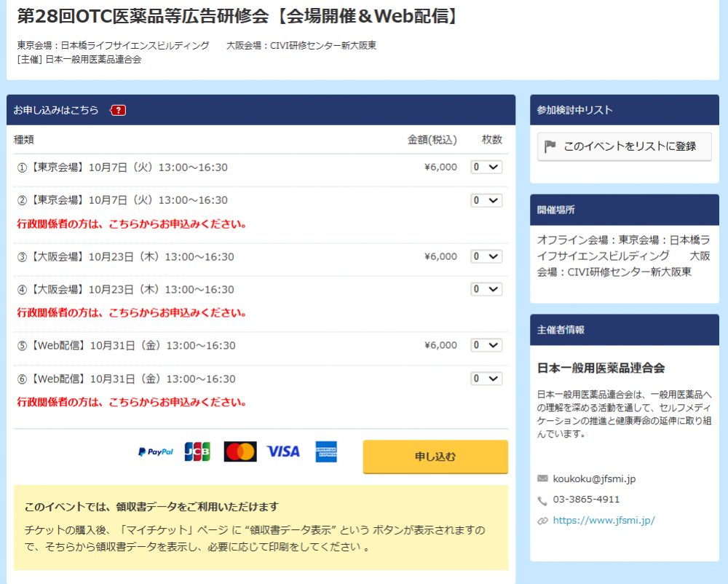Viewport: 728px width, 584px height.
Task: Open the quantity dropdown for ①東京会場 ticket
Action: coord(486,167)
